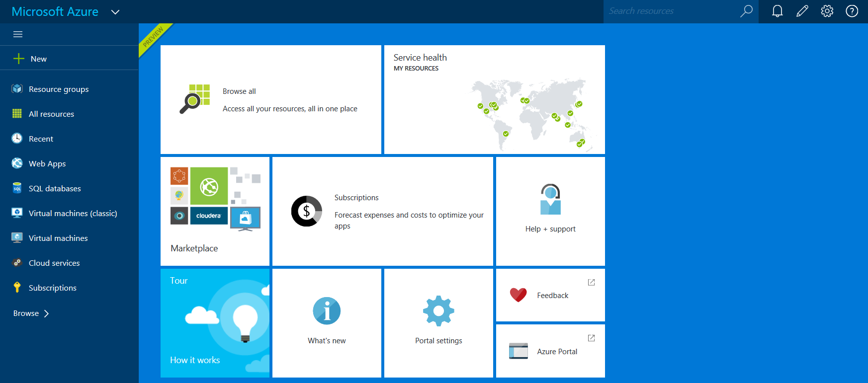868x383 pixels.
Task: Click the Cloud services gears icon
Action: pos(17,263)
